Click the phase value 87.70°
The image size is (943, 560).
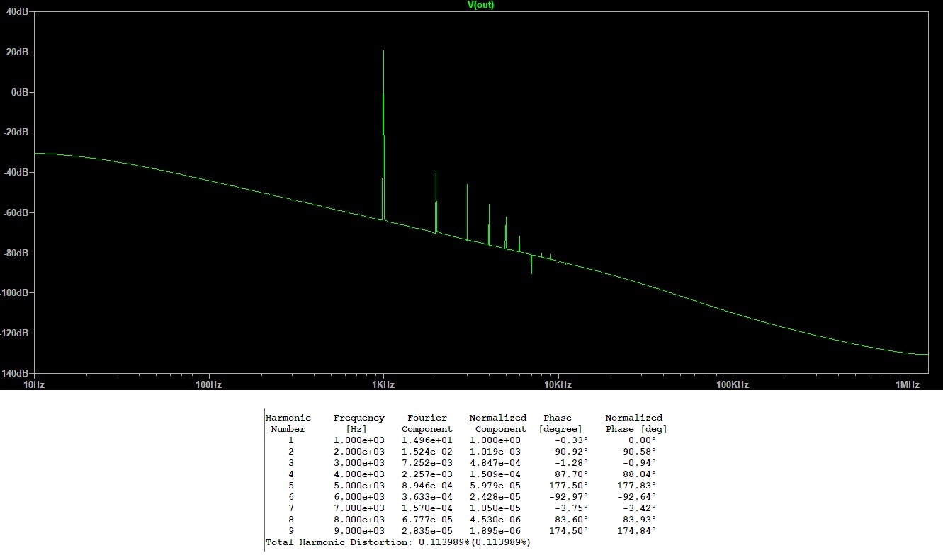tap(571, 474)
